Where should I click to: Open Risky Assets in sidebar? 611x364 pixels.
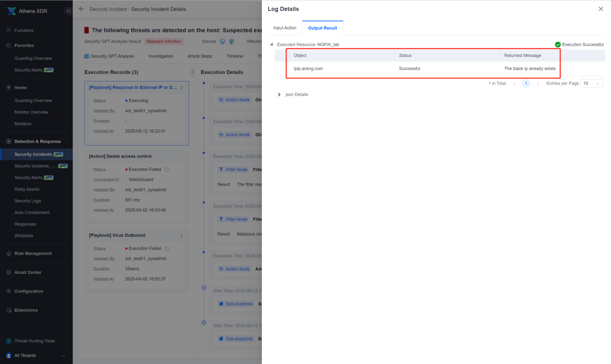click(x=27, y=189)
